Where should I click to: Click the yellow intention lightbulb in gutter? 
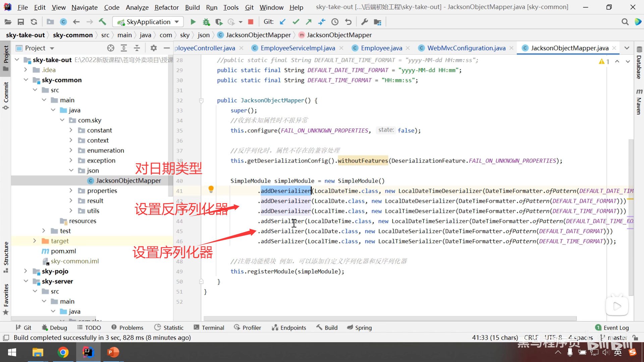click(211, 189)
